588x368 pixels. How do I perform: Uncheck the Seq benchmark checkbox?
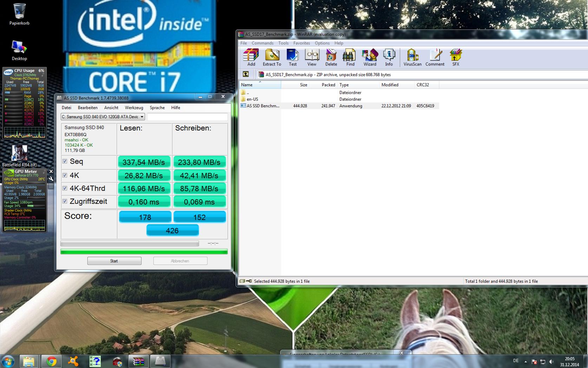[65, 161]
